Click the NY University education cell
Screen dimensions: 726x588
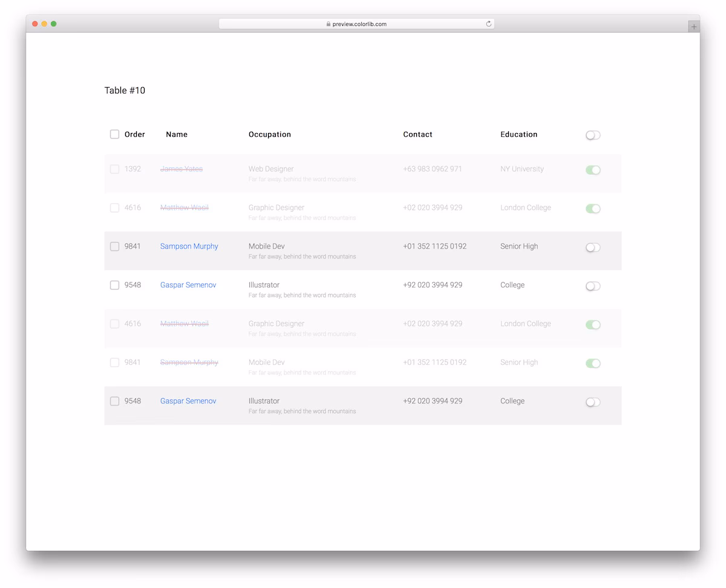click(522, 169)
